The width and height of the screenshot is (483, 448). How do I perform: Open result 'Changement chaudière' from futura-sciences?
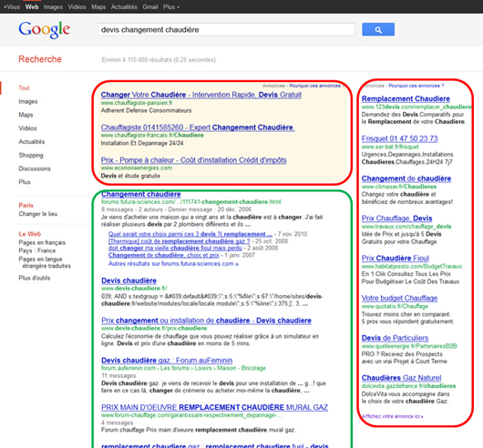click(140, 194)
